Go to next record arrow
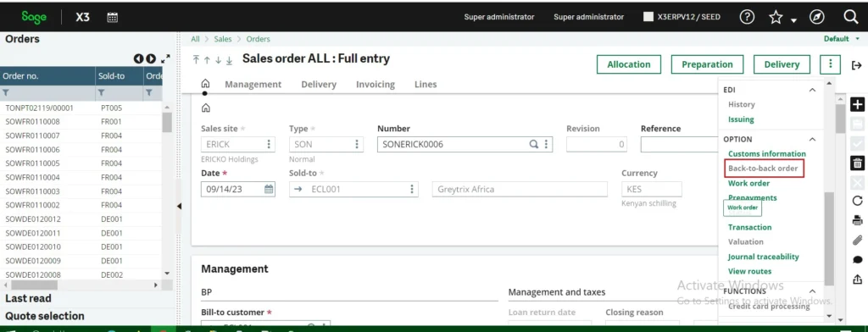Image resolution: width=868 pixels, height=332 pixels. tap(218, 60)
